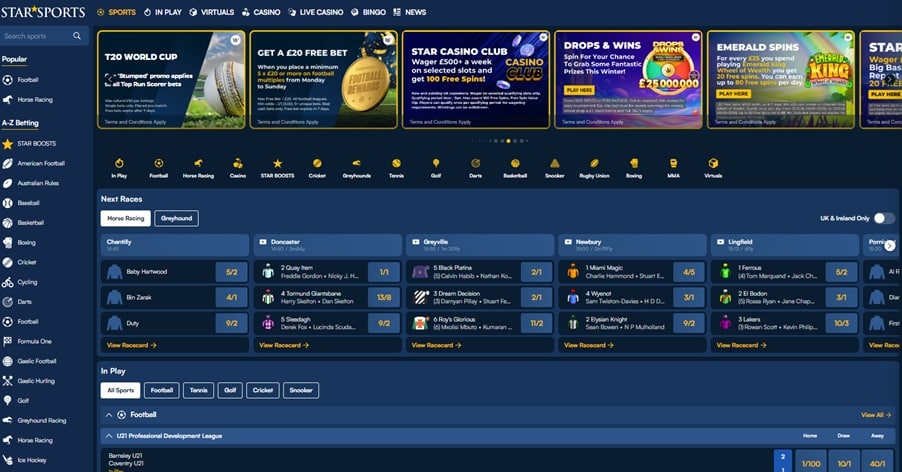Image resolution: width=902 pixels, height=472 pixels.
Task: Select 1/100 home odds Barnsley U21
Action: (x=811, y=462)
